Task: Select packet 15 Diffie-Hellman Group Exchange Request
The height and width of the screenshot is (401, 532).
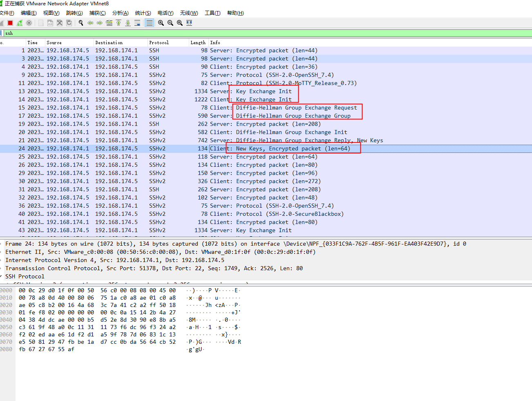Action: point(266,108)
